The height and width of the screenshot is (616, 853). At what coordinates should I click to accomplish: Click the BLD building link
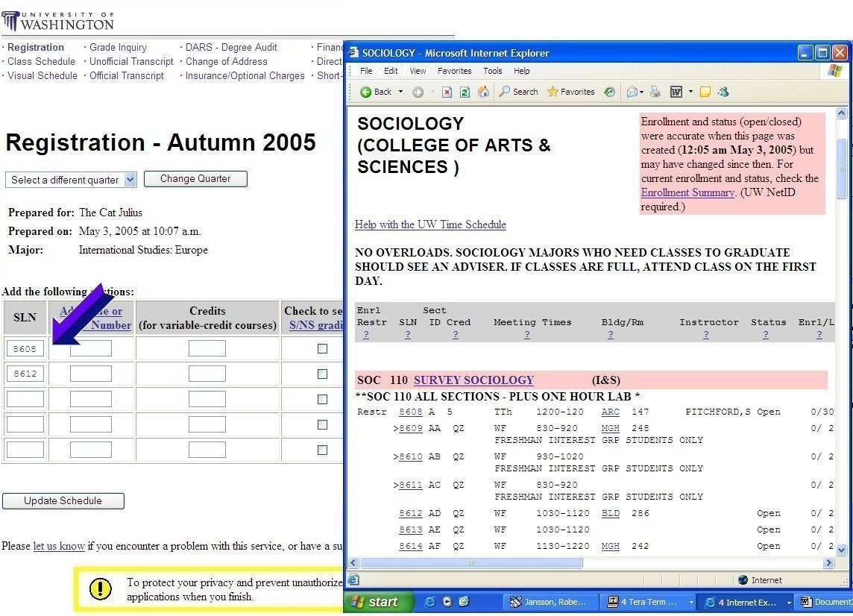[x=611, y=513]
